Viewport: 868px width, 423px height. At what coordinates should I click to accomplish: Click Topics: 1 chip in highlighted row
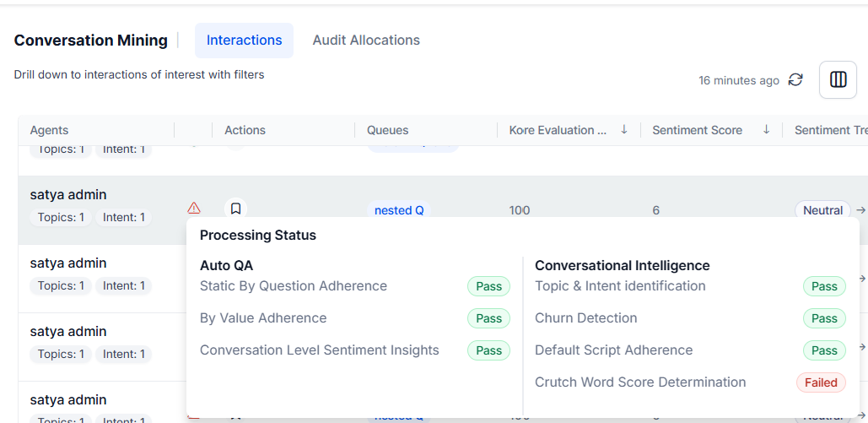tap(61, 218)
